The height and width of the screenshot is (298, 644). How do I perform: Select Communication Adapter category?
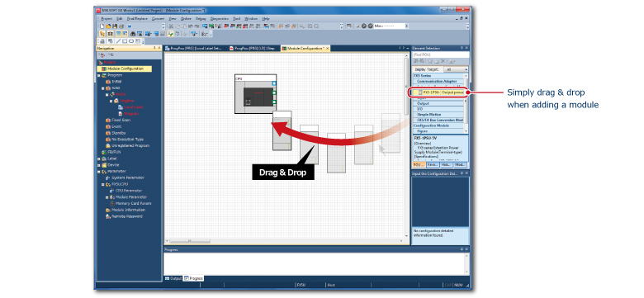tap(438, 81)
